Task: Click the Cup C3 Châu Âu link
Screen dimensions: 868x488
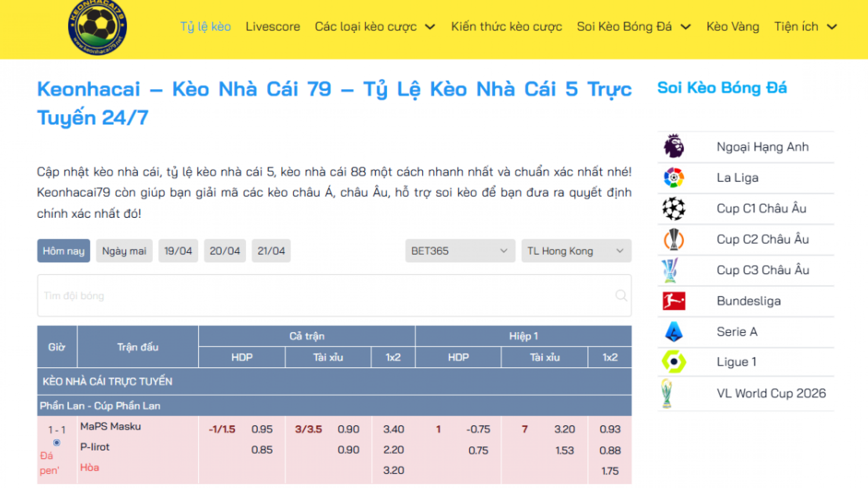Action: point(763,270)
